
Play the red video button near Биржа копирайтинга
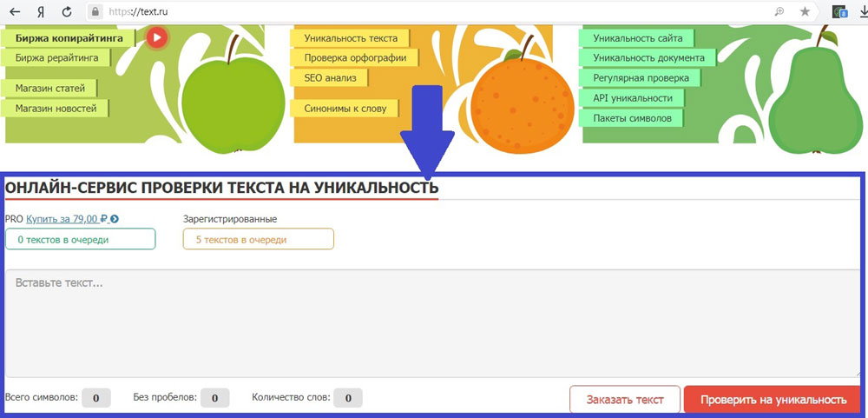157,37
